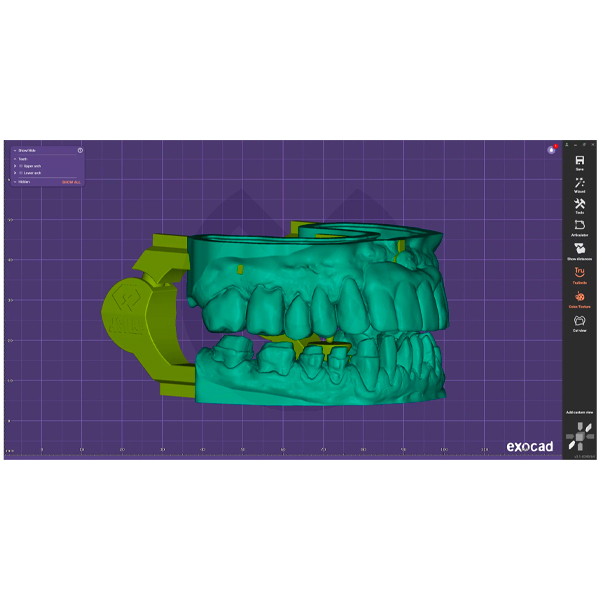This screenshot has width=600, height=600.
Task: Expand the Upper arch tree item
Action: pyautogui.click(x=15, y=165)
